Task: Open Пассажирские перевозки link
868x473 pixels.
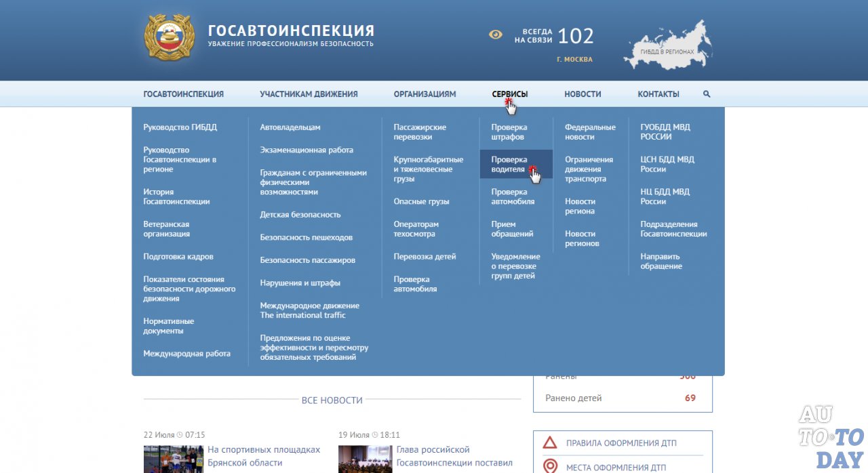Action: tap(420, 132)
